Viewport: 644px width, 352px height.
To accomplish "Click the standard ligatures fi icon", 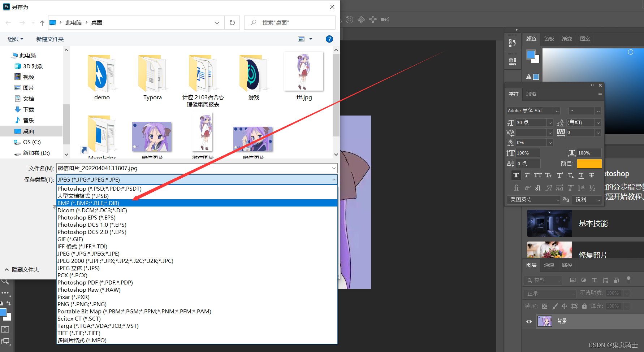I will (x=516, y=188).
